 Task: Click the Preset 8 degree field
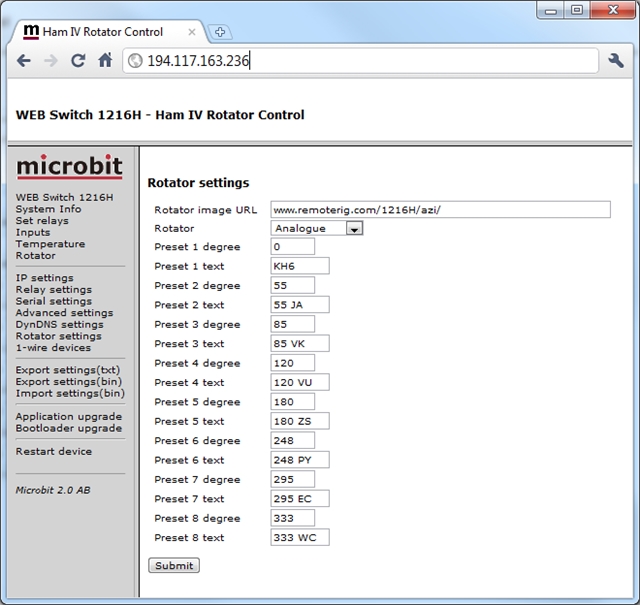[x=293, y=518]
